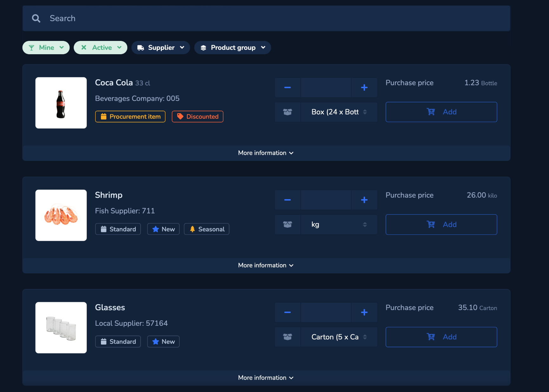Focus the Search input field
Viewport: 549px width, 392px height.
tap(266, 18)
